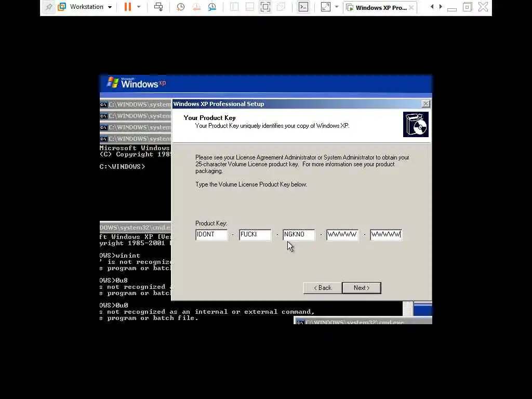The image size is (532, 399).
Task: Expand the stretch display dropdown arrow
Action: (x=337, y=7)
